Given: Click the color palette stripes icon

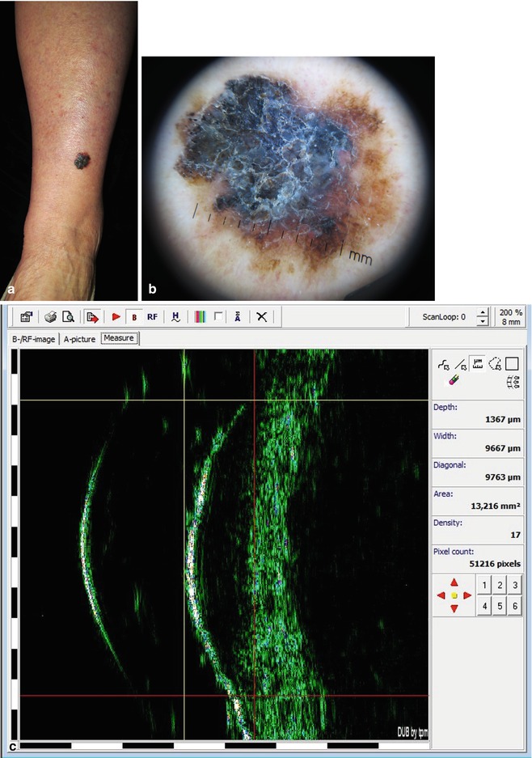Looking at the screenshot, I should point(200,317).
